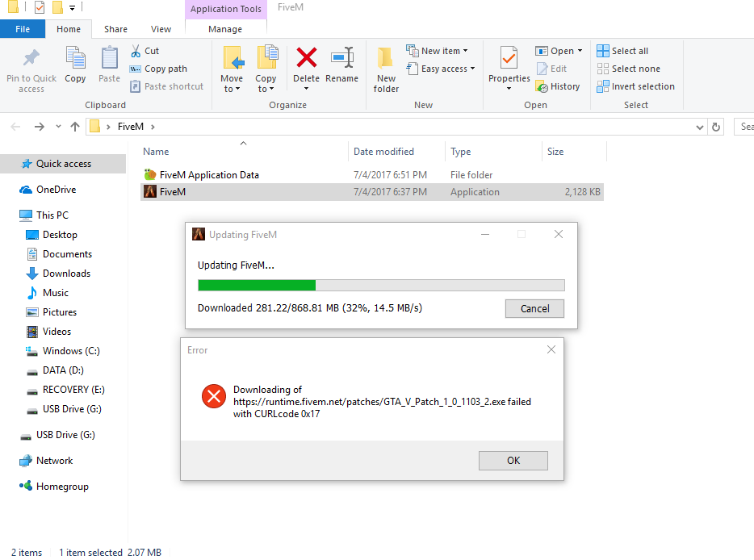754x560 pixels.
Task: Switch to the View ribbon tab
Action: [161, 29]
